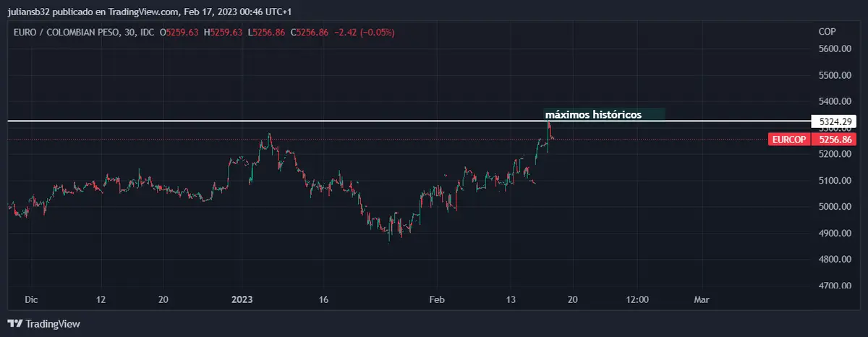Click the white horizontal resistance line
The height and width of the screenshot is (337, 868).
[289, 121]
